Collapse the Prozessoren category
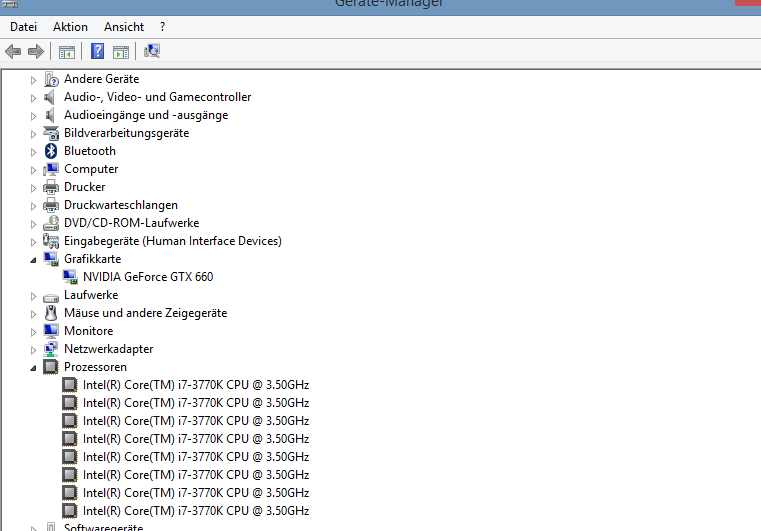 [x=33, y=368]
